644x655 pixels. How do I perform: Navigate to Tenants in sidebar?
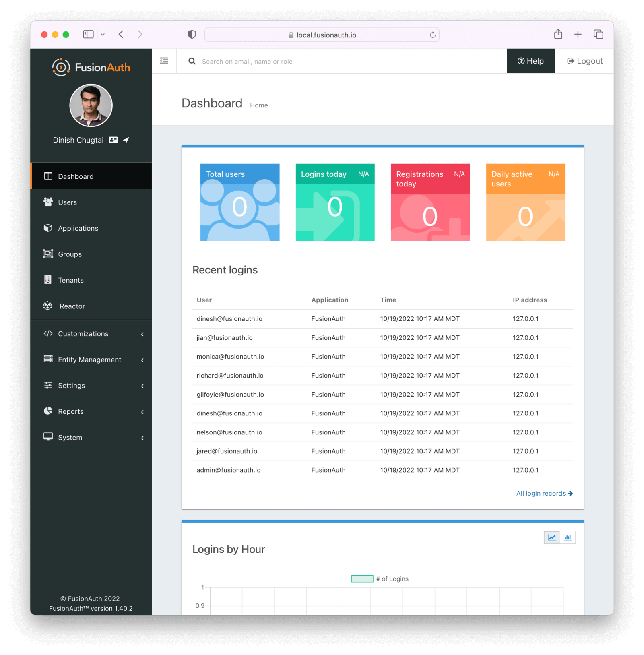tap(91, 280)
